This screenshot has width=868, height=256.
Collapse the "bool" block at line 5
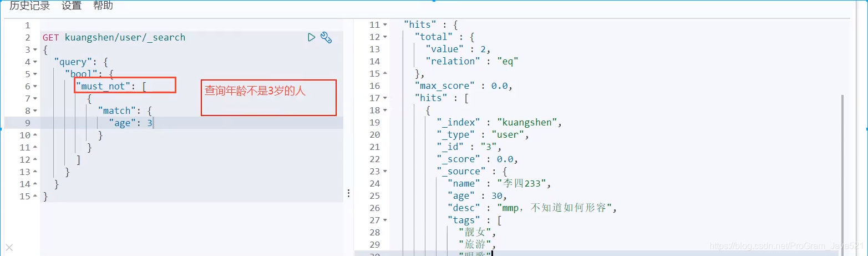(35, 74)
